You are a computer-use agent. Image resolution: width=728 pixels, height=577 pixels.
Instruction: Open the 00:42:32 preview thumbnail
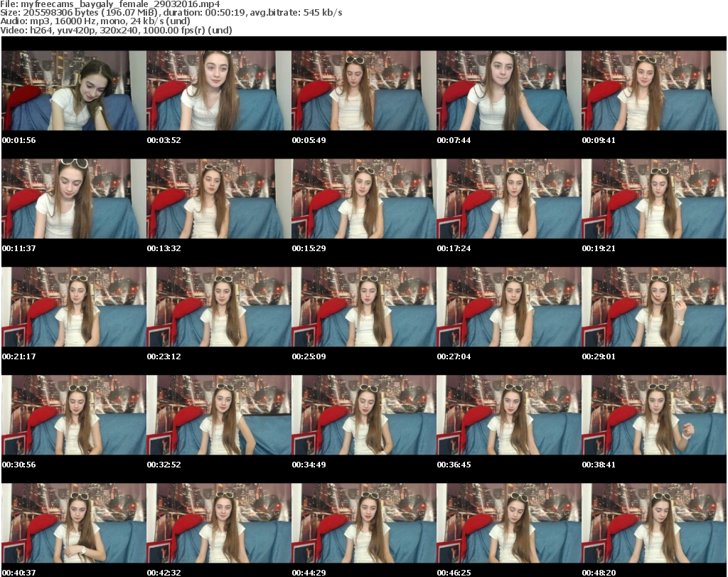[x=219, y=523]
